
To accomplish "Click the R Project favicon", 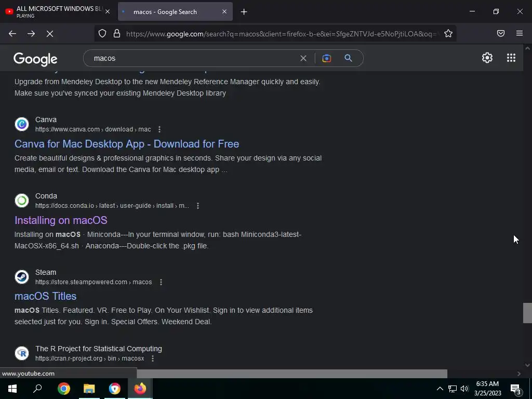I will coord(22,353).
